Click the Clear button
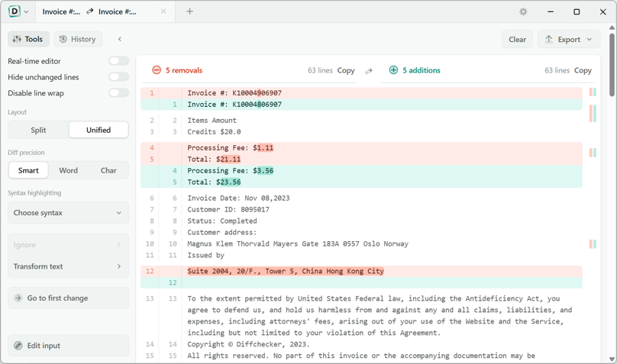 pyautogui.click(x=517, y=40)
